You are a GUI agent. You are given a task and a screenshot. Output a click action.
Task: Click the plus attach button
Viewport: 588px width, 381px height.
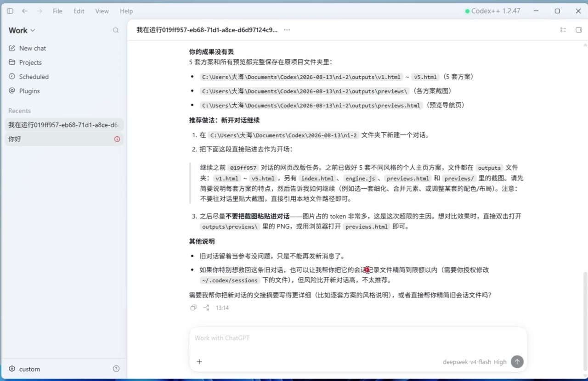199,362
